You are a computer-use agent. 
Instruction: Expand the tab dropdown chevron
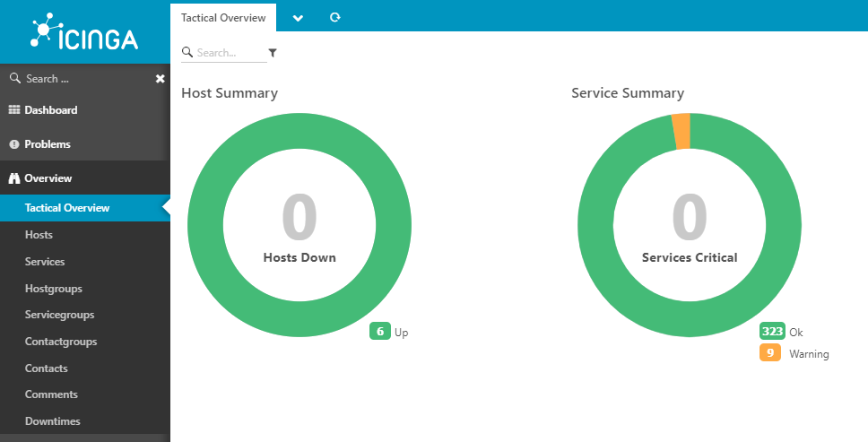(x=298, y=18)
